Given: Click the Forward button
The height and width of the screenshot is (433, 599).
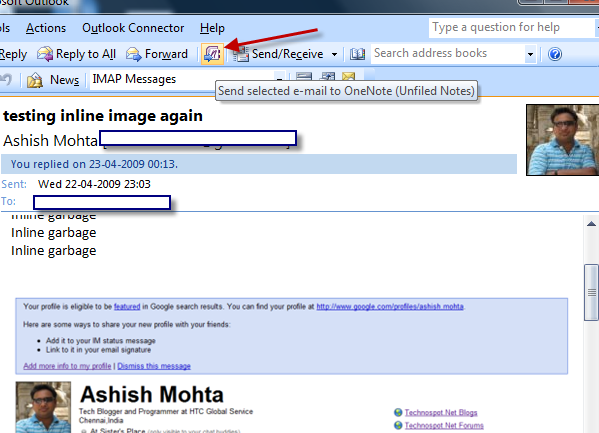Looking at the screenshot, I should (157, 54).
